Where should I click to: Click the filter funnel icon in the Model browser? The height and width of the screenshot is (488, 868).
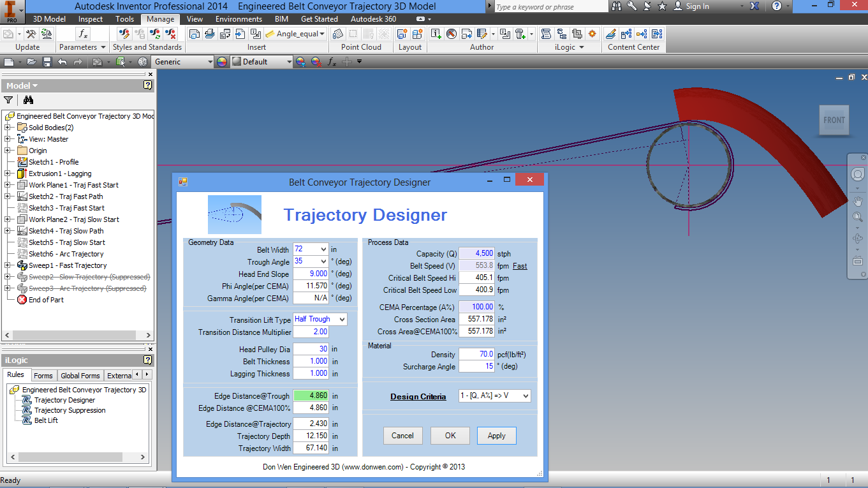point(8,100)
